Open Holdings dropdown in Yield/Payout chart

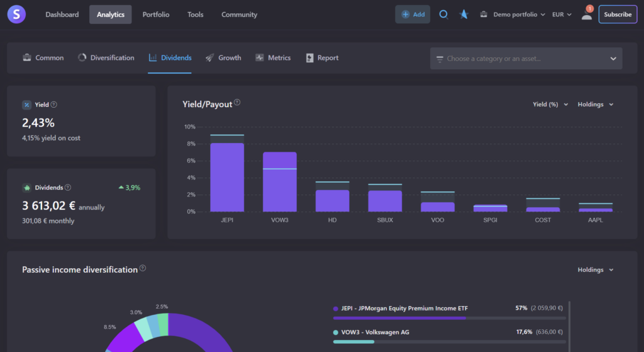pyautogui.click(x=595, y=105)
